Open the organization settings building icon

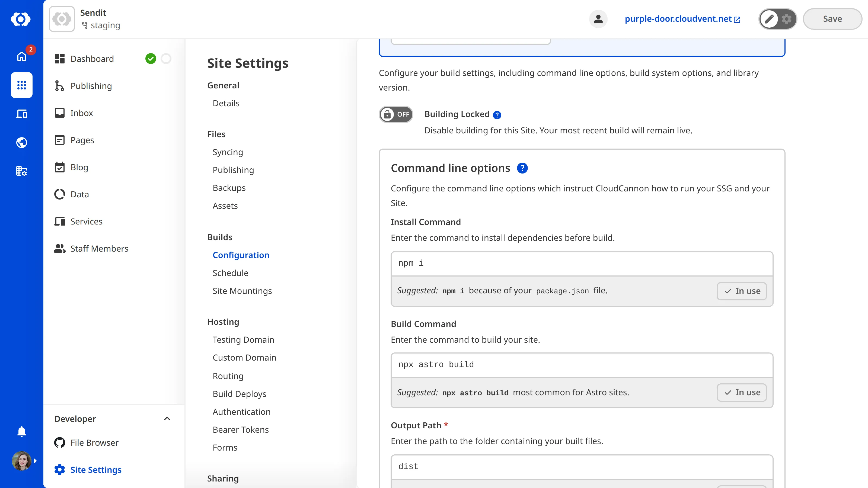22,171
